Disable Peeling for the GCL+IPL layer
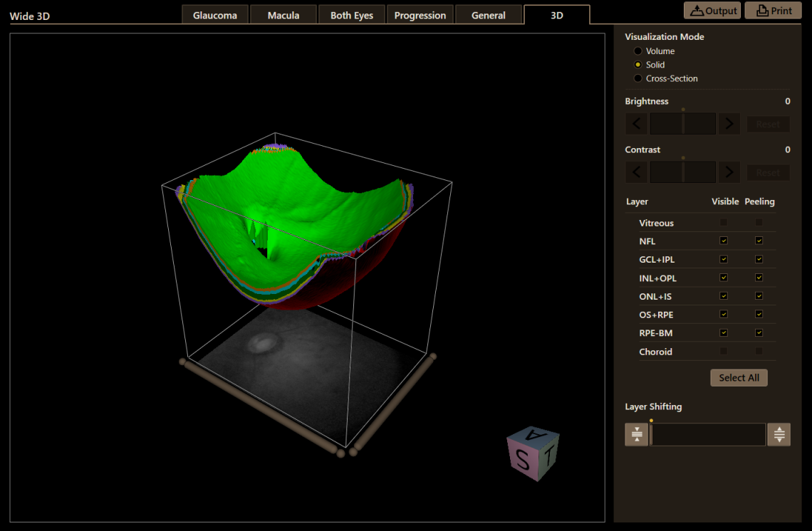 [x=759, y=259]
